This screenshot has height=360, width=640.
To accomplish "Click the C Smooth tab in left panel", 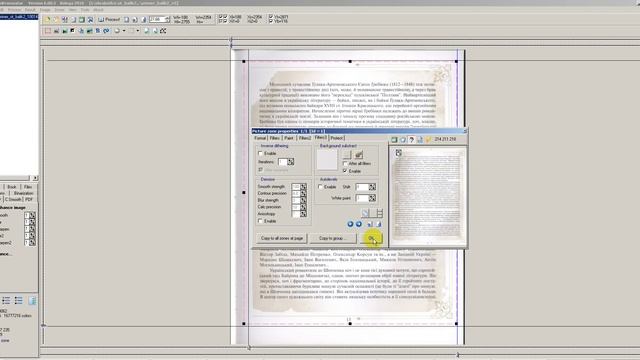I will click(13, 199).
